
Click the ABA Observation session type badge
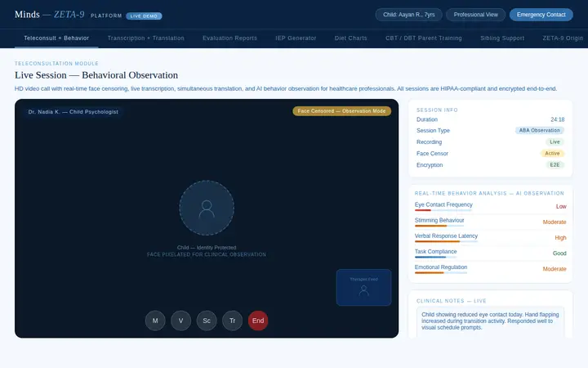(x=539, y=130)
